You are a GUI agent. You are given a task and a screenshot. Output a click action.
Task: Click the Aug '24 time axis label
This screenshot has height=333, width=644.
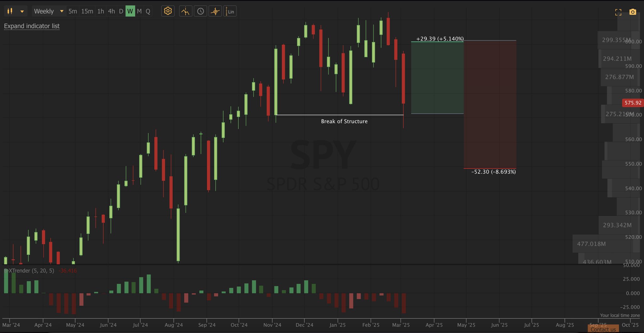(174, 325)
